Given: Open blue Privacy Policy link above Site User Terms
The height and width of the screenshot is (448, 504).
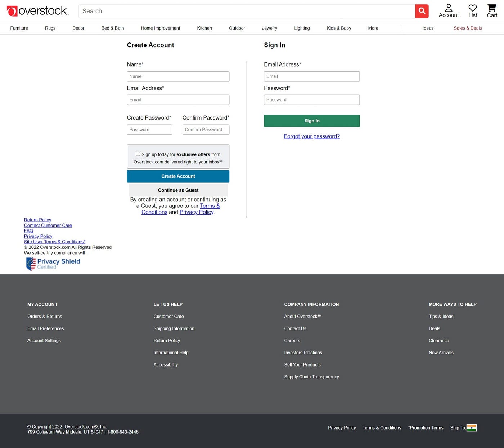Looking at the screenshot, I should [38, 236].
